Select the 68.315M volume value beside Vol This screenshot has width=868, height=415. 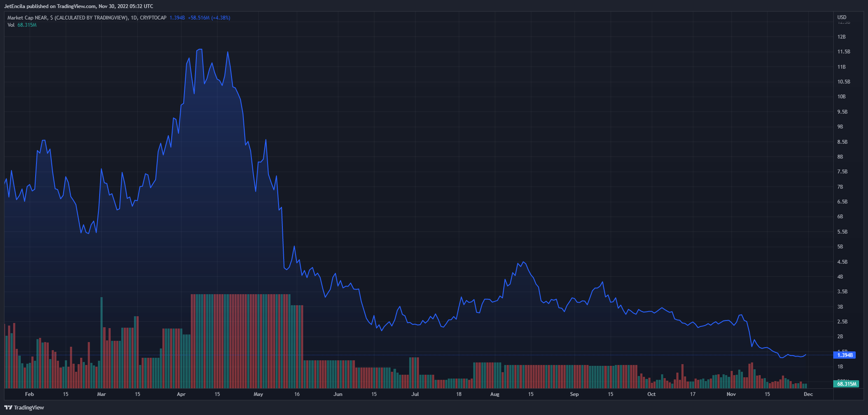point(27,25)
